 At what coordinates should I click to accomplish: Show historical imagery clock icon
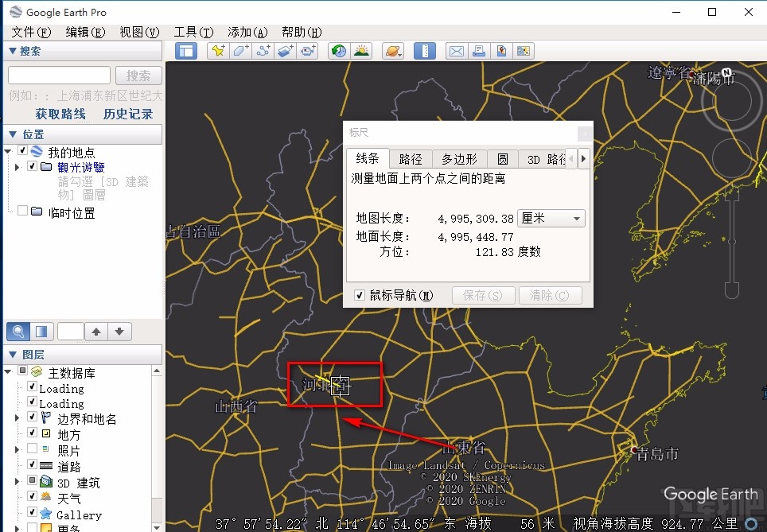coord(338,51)
